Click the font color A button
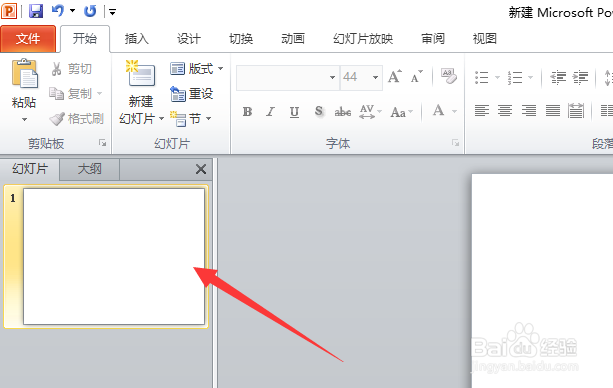613x388 pixels. tap(439, 111)
